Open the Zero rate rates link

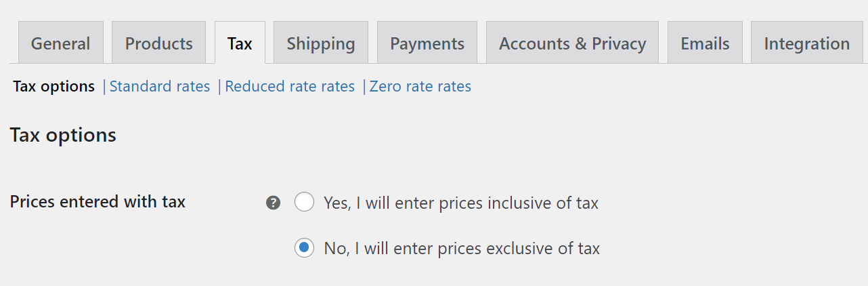coord(420,86)
